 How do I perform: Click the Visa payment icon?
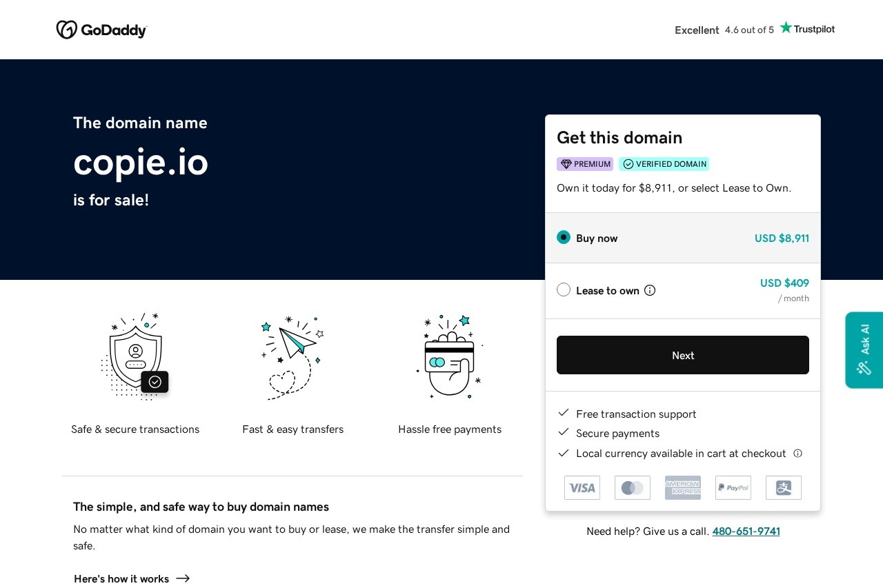[x=582, y=487]
